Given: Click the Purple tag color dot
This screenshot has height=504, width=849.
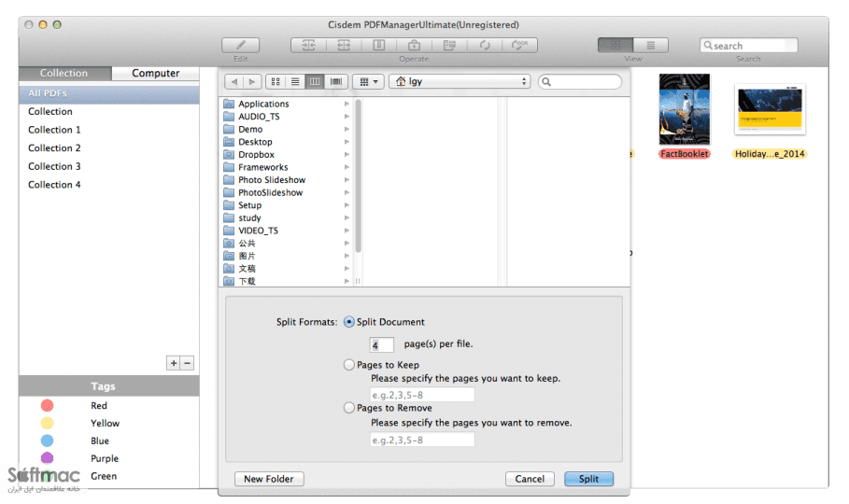Looking at the screenshot, I should coord(47,458).
